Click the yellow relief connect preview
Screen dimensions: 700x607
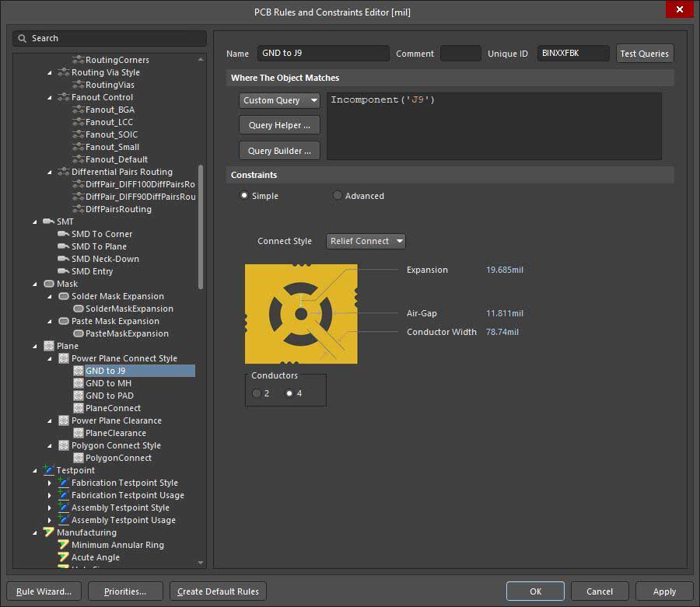coord(301,314)
